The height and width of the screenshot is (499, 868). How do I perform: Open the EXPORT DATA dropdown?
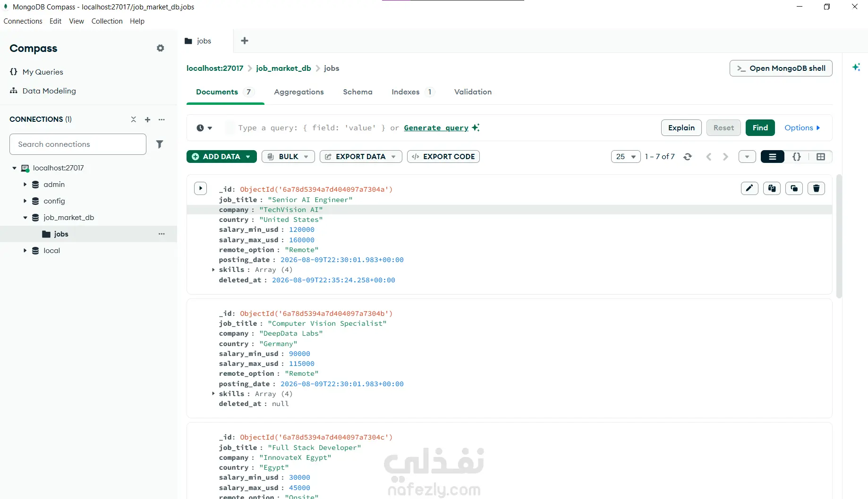coord(361,157)
